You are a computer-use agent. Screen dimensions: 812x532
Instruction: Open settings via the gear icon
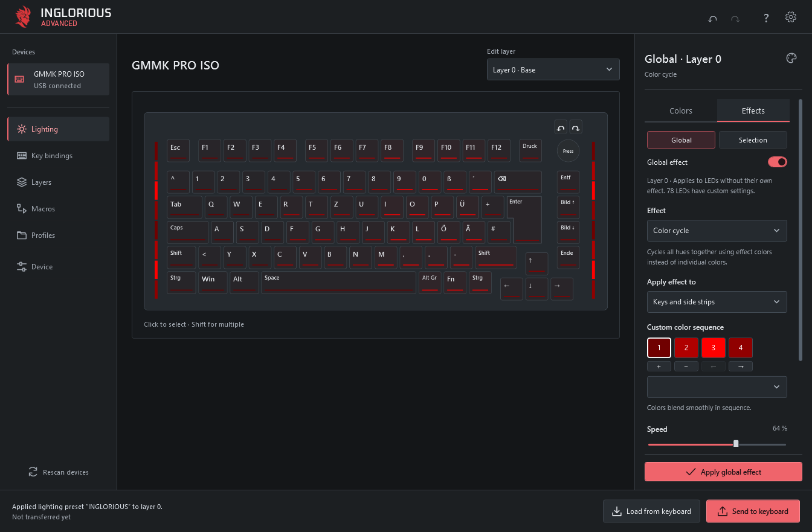tap(791, 17)
